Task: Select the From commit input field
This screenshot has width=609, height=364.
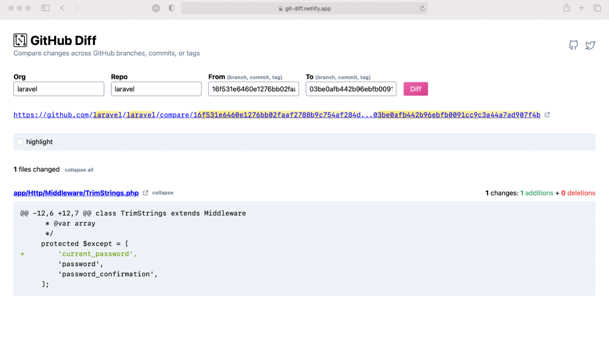Action: 254,89
